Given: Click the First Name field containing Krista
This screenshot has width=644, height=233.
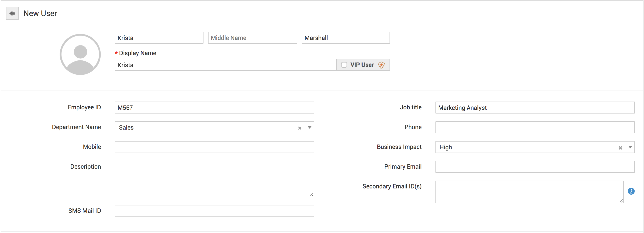Looking at the screenshot, I should 159,38.
